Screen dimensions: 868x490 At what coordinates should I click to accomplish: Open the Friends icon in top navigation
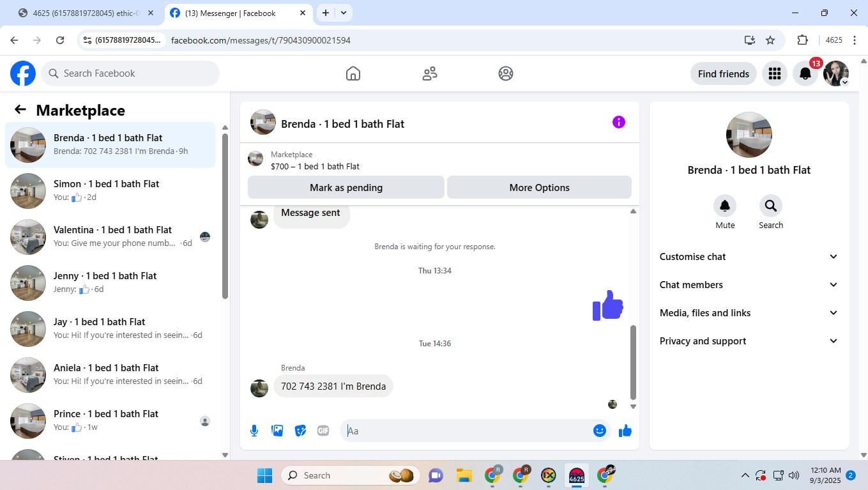(x=430, y=73)
